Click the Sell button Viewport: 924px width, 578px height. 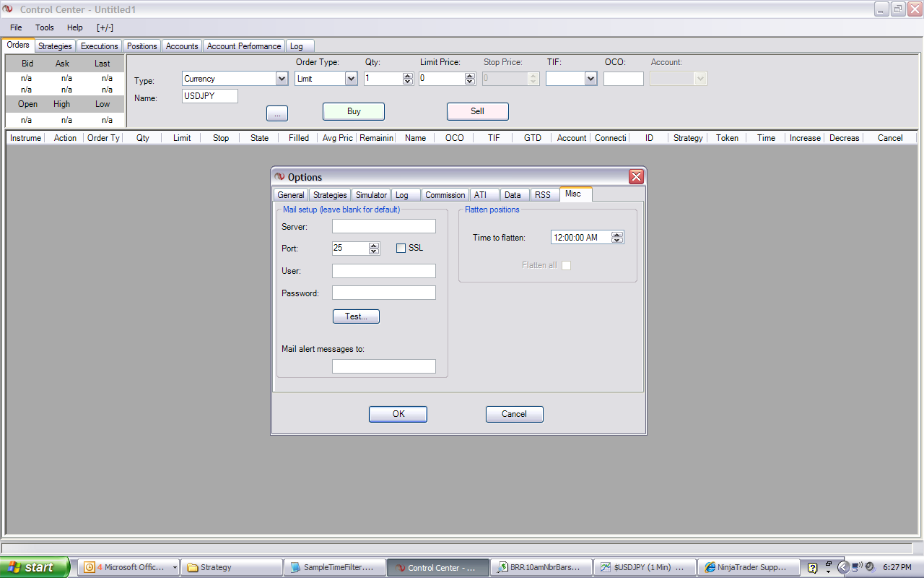pos(478,111)
